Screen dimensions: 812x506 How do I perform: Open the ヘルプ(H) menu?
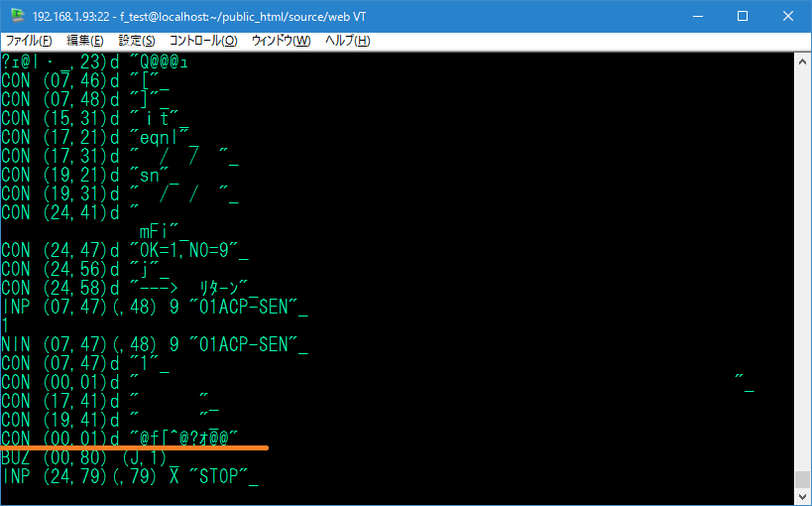pos(348,41)
